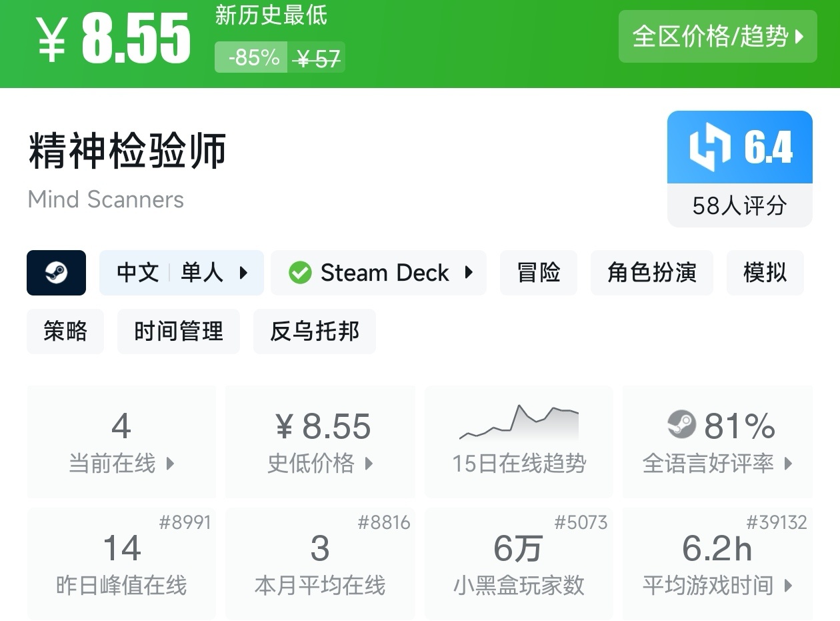Screen dimensions: 840x621
Task: Click the Steam icon beside 81%
Action: point(681,425)
